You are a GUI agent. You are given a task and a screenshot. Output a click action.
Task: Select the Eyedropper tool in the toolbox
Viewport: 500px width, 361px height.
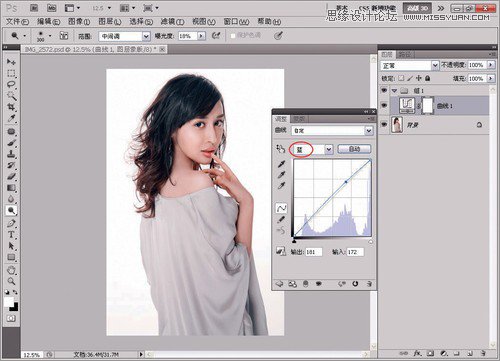click(x=11, y=118)
